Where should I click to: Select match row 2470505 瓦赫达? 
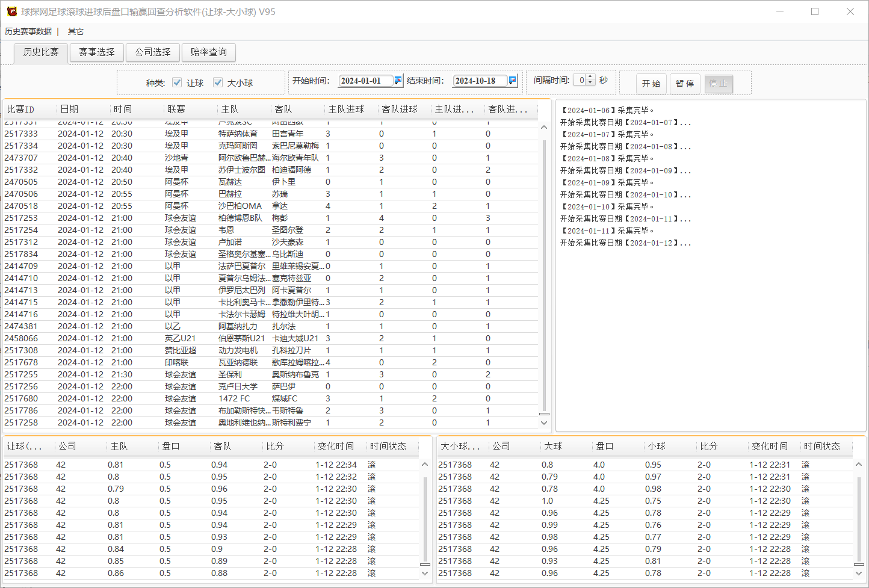(271, 182)
